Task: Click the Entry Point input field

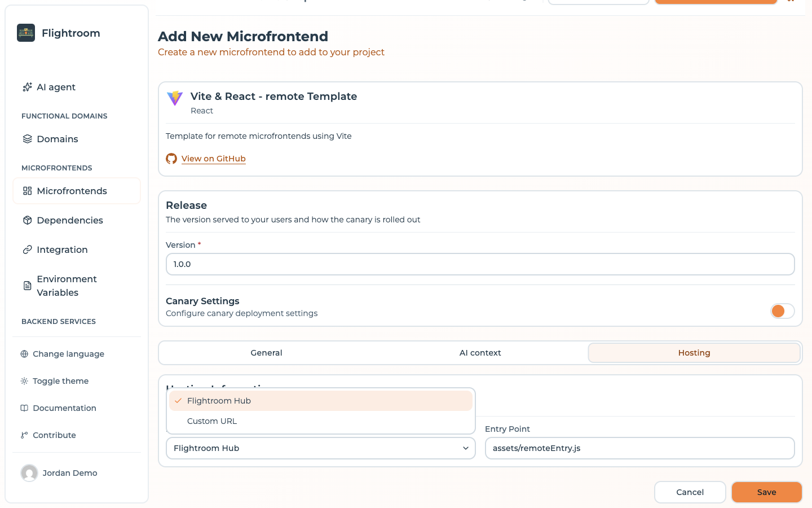Action: pos(640,448)
